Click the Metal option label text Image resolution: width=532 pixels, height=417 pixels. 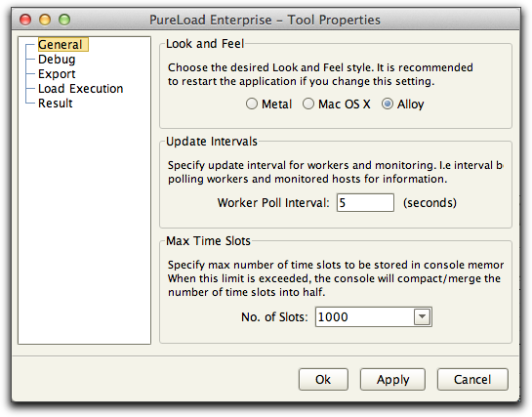[x=276, y=104]
